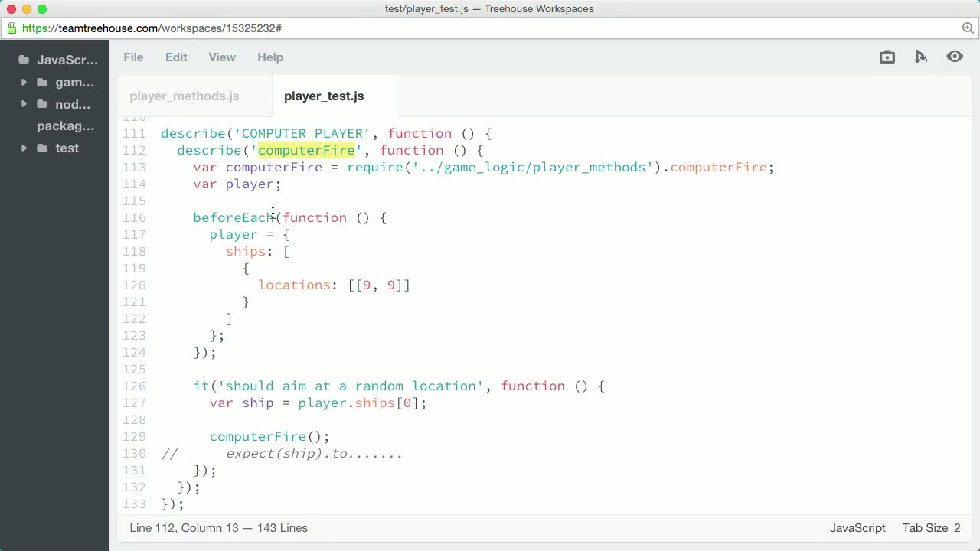Image resolution: width=980 pixels, height=551 pixels.
Task: Maximize the window with green button
Action: (x=42, y=9)
